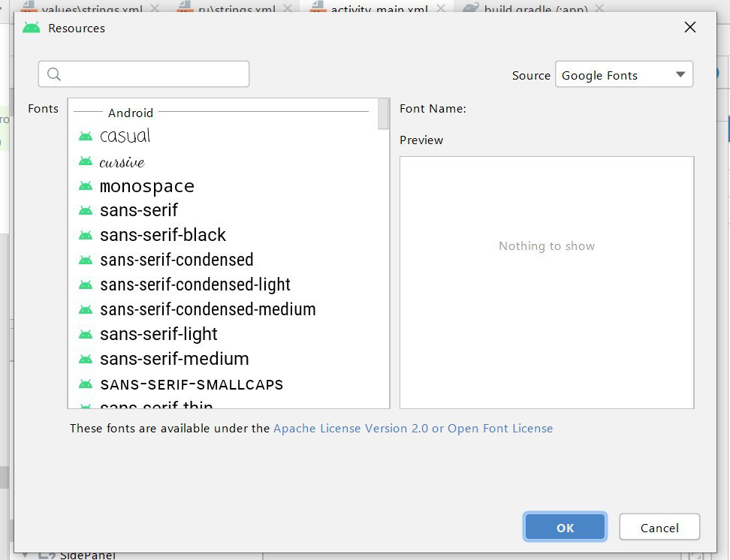
Task: Confirm the dialog with OK
Action: [565, 528]
